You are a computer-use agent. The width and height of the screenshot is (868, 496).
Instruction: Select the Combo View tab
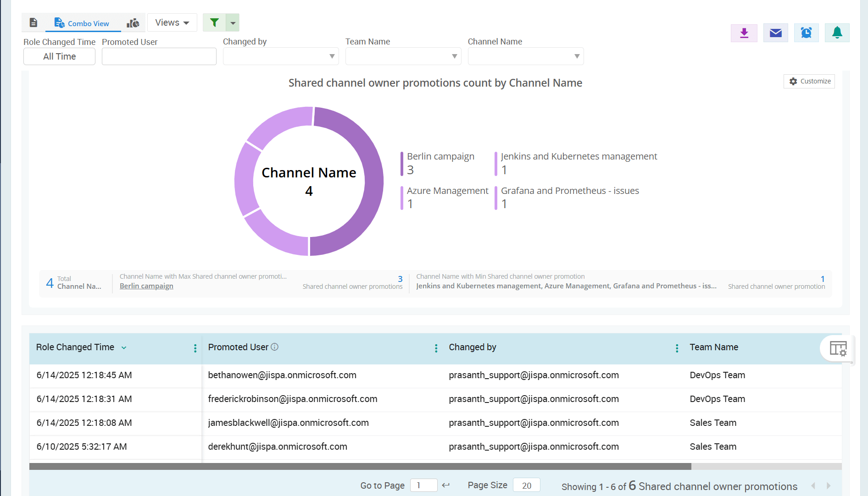click(x=83, y=23)
